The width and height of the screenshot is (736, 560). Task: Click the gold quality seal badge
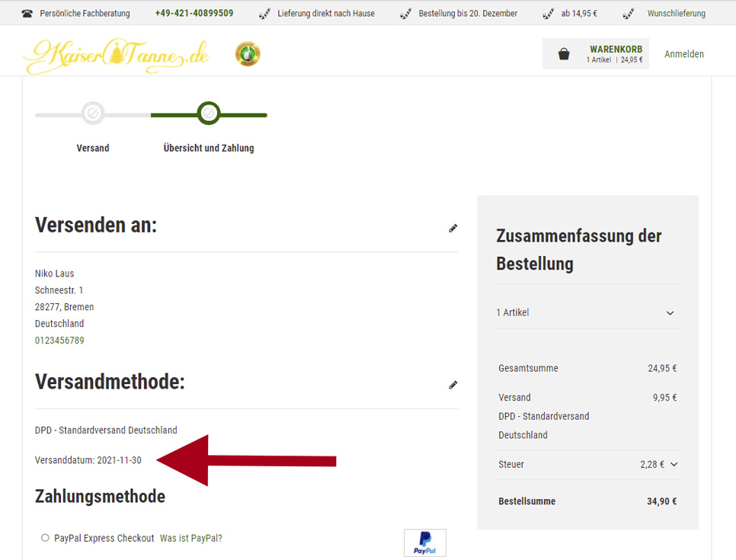(x=247, y=54)
